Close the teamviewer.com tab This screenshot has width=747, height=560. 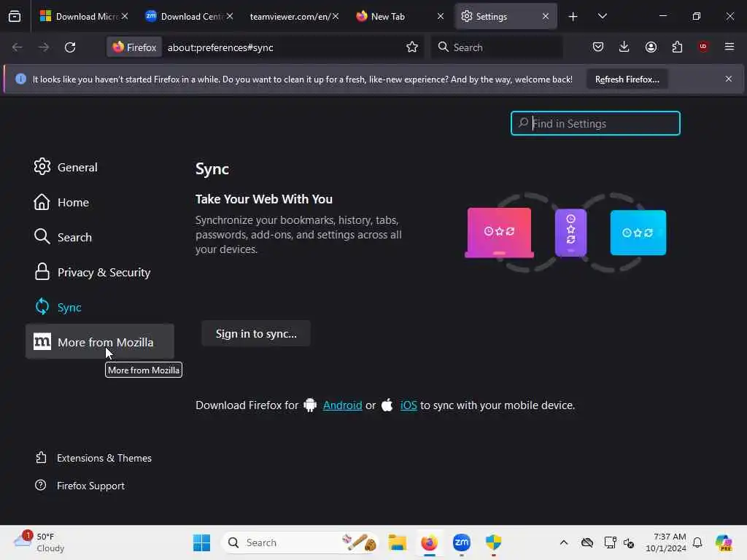[x=336, y=16]
